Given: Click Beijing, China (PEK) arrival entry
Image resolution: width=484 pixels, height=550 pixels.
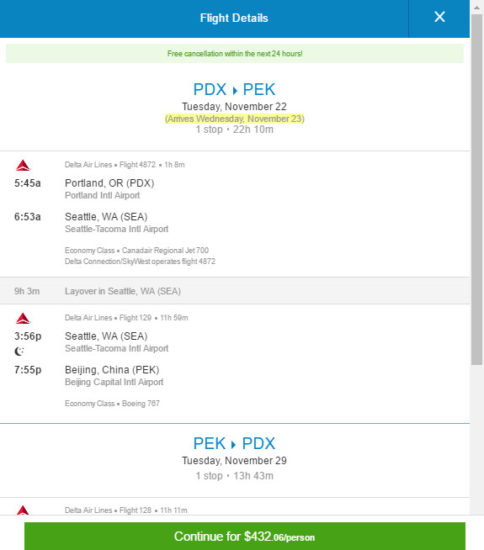Looking at the screenshot, I should [x=112, y=370].
